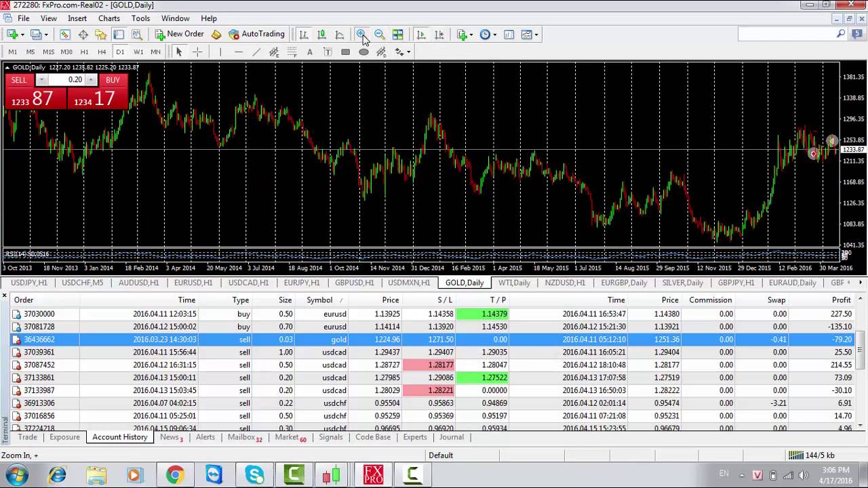Draw an ellipse shape

[363, 52]
